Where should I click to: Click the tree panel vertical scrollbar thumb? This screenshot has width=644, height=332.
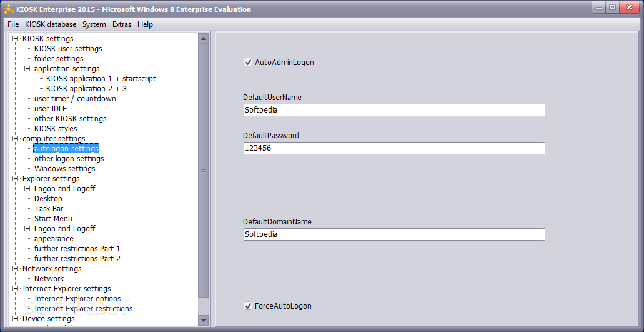pos(203,171)
